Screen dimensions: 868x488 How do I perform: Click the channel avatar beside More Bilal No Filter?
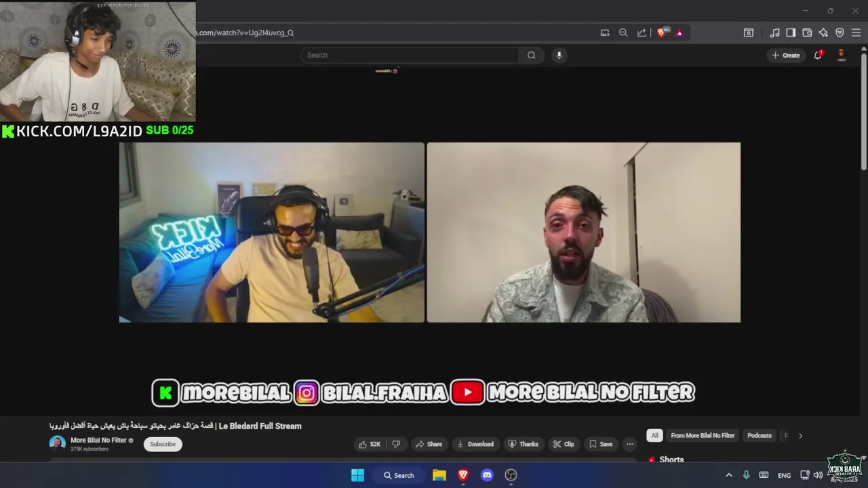(58, 443)
